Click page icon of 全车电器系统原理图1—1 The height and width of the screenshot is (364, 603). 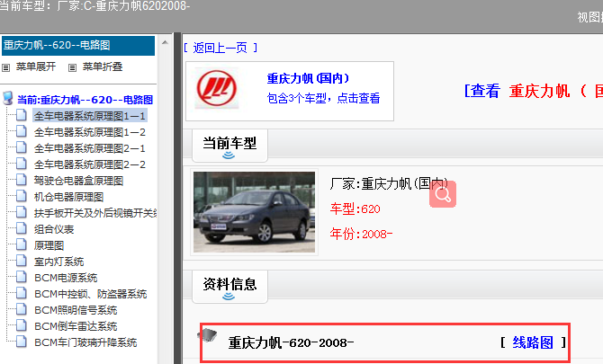pos(22,115)
